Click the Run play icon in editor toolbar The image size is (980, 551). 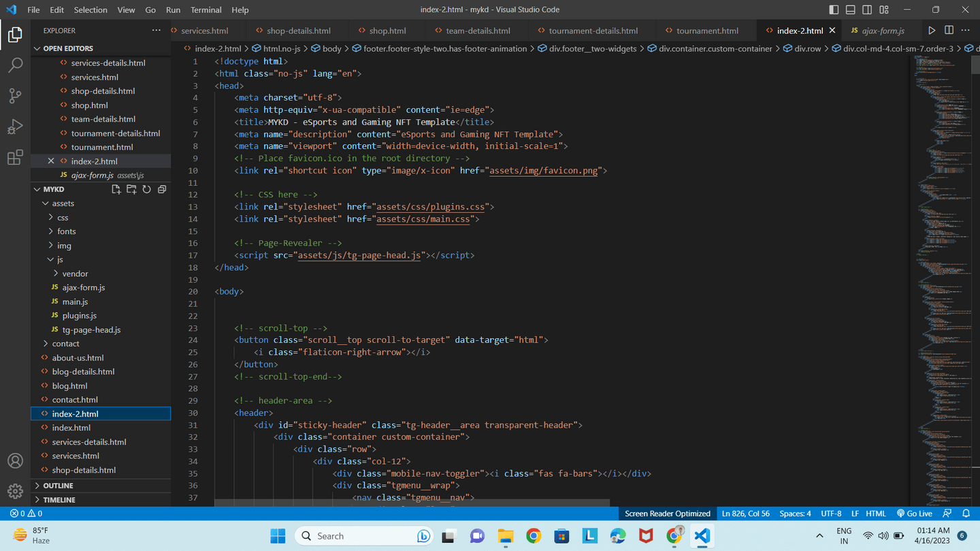[932, 31]
